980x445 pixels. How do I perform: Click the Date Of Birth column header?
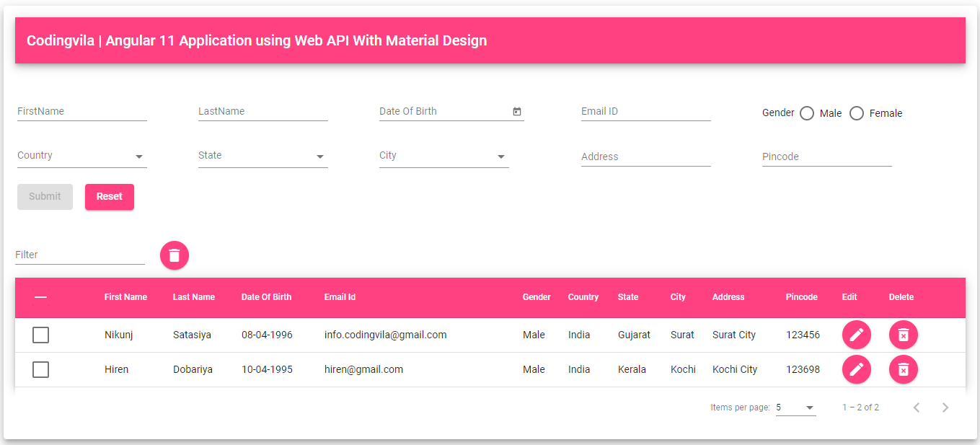[x=266, y=296]
